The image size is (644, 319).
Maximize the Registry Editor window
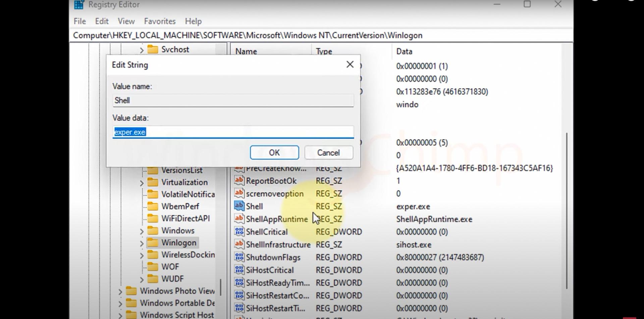pos(527,4)
